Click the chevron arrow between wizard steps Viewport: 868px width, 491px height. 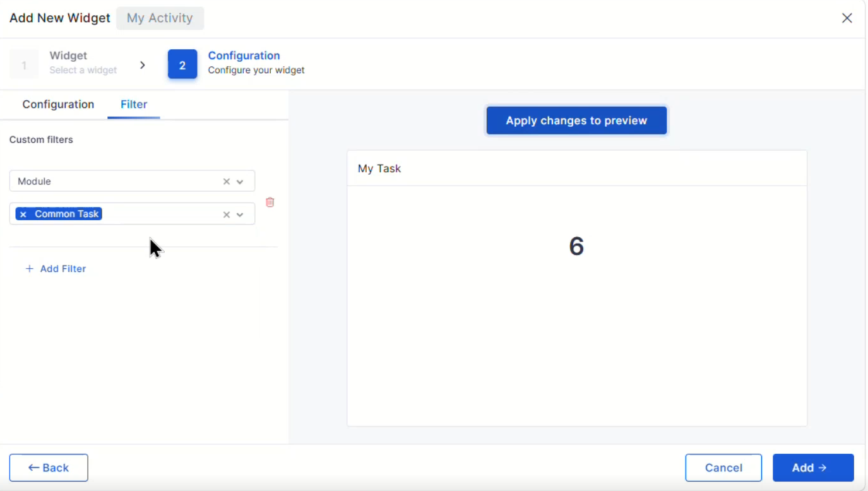coord(143,65)
